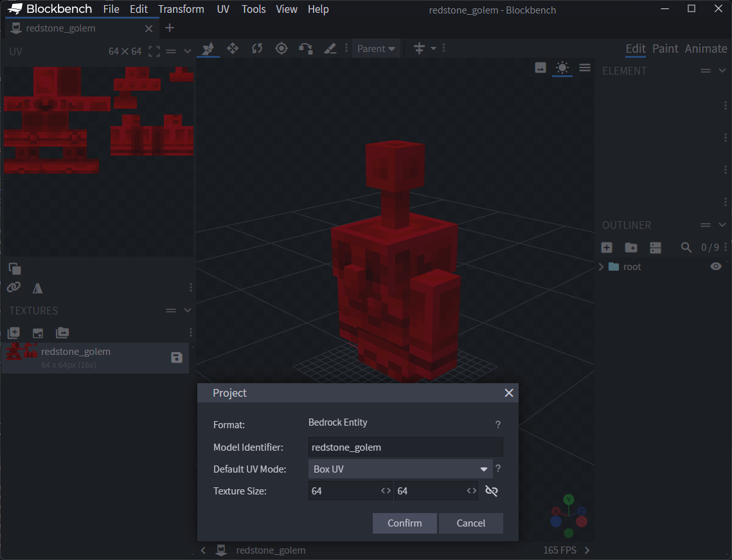The image size is (732, 560).
Task: Click the Import Texture icon
Action: click(x=13, y=333)
